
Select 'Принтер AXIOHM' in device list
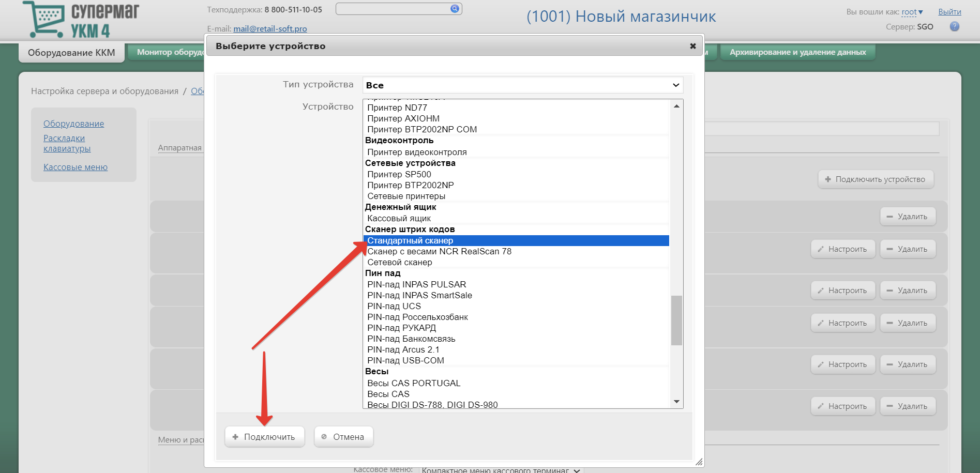coord(516,118)
